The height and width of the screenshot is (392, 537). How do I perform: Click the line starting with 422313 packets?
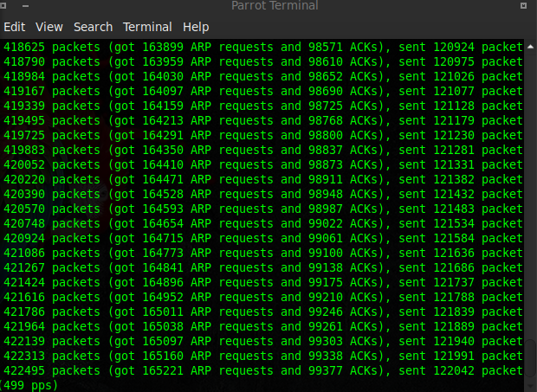tap(263, 356)
